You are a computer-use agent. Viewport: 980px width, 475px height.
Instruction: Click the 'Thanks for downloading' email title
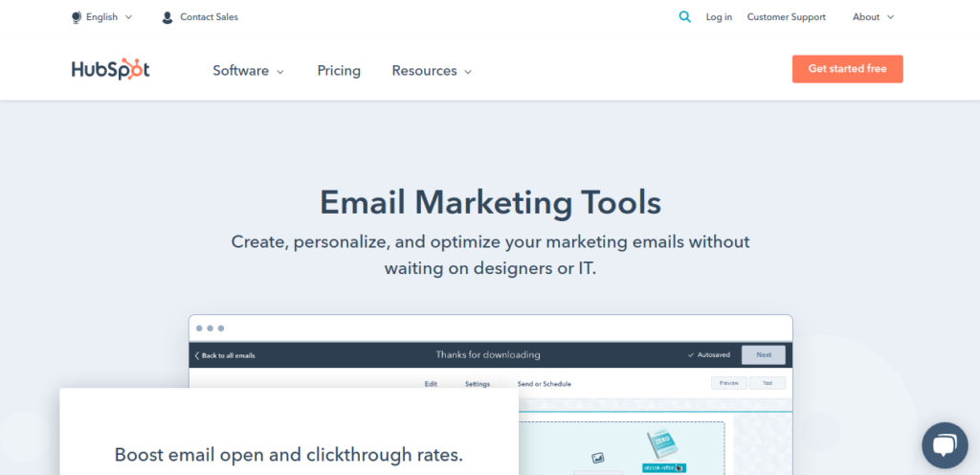tap(488, 355)
